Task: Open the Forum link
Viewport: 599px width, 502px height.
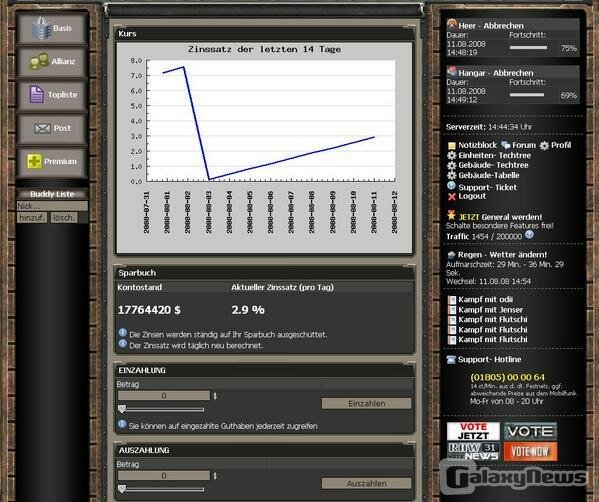Action: point(524,145)
